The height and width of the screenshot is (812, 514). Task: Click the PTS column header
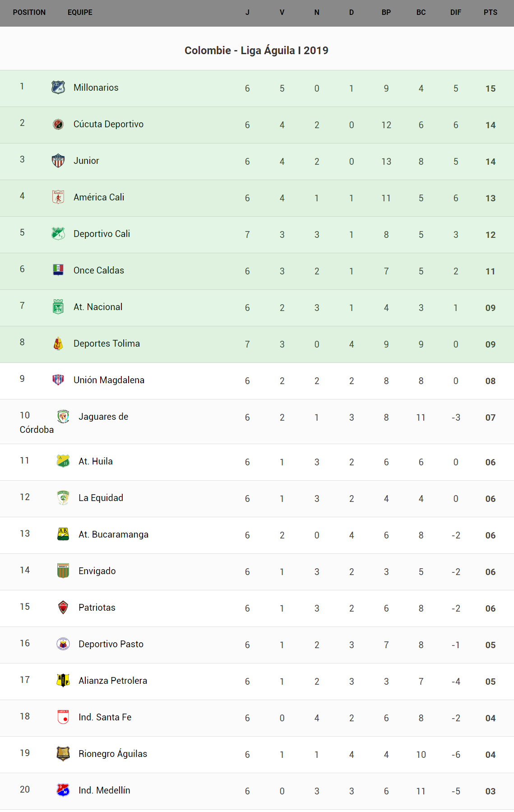(x=490, y=13)
